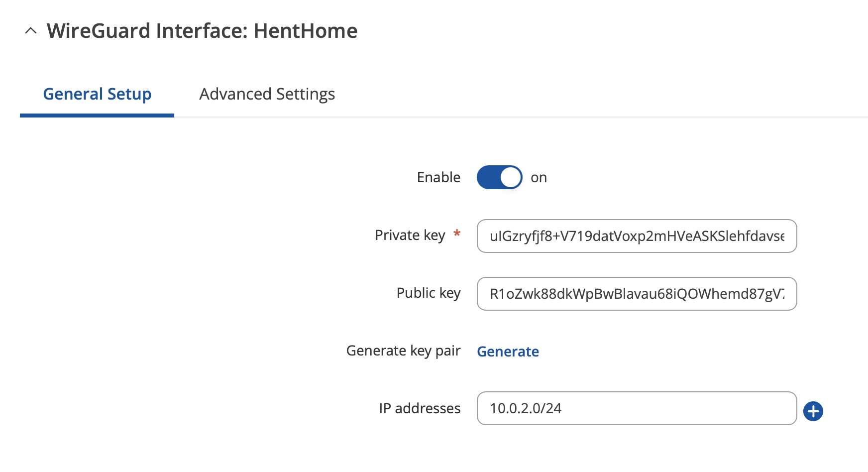
Task: Collapse the WireGuard Interface HentHome section
Action: pyautogui.click(x=31, y=31)
